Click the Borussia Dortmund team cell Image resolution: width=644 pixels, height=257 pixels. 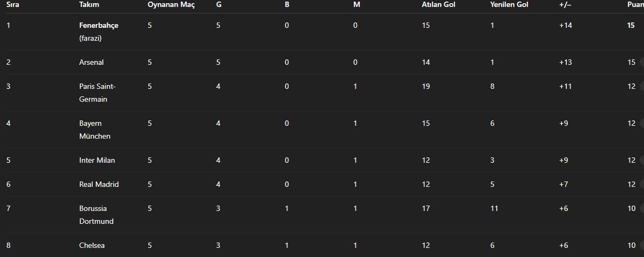pyautogui.click(x=96, y=215)
